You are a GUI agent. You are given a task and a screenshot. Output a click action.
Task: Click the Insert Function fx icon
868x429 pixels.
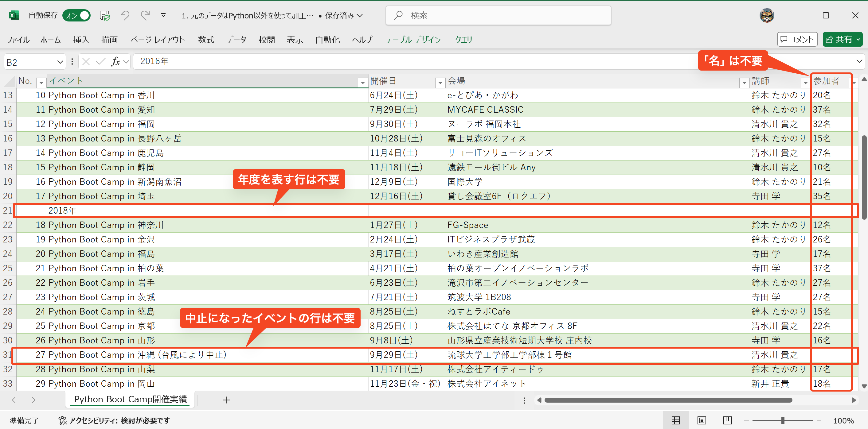[115, 62]
